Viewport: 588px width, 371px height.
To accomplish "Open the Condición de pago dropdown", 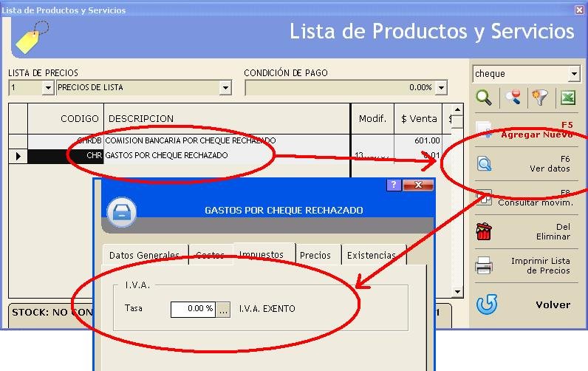I will point(442,88).
